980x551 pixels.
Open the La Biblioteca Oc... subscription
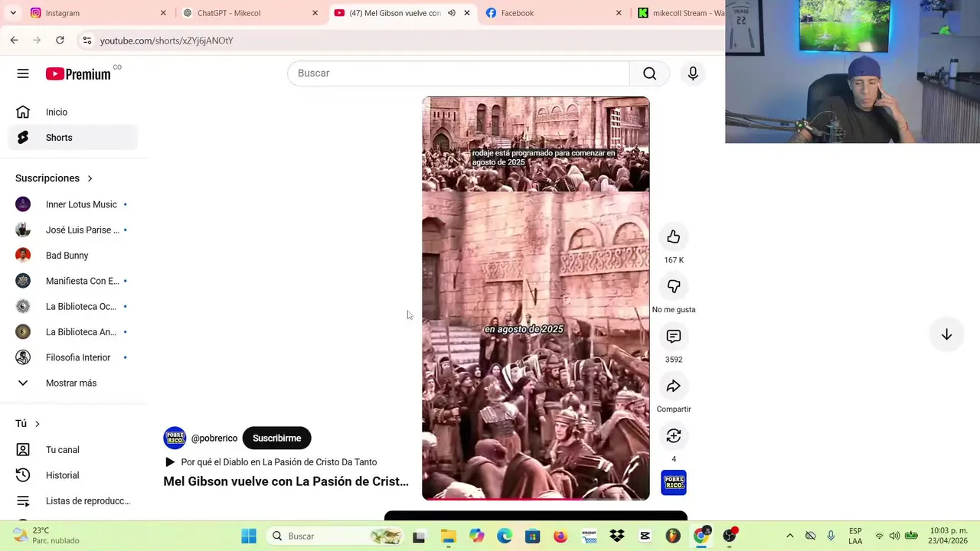(72, 306)
